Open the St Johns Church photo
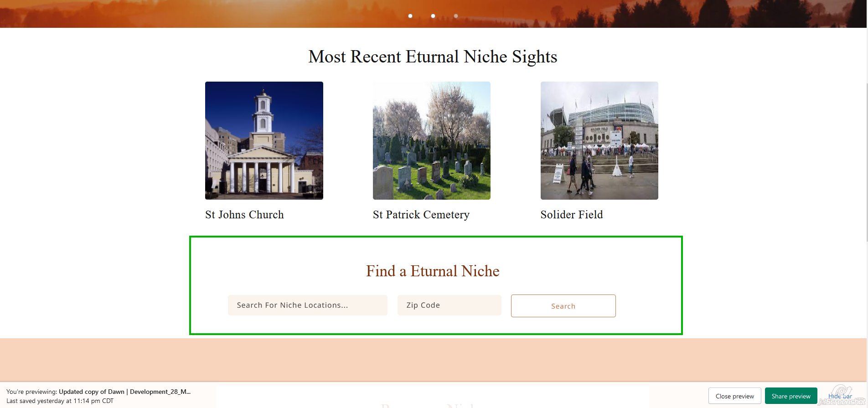Viewport: 868px width, 408px height. click(264, 140)
